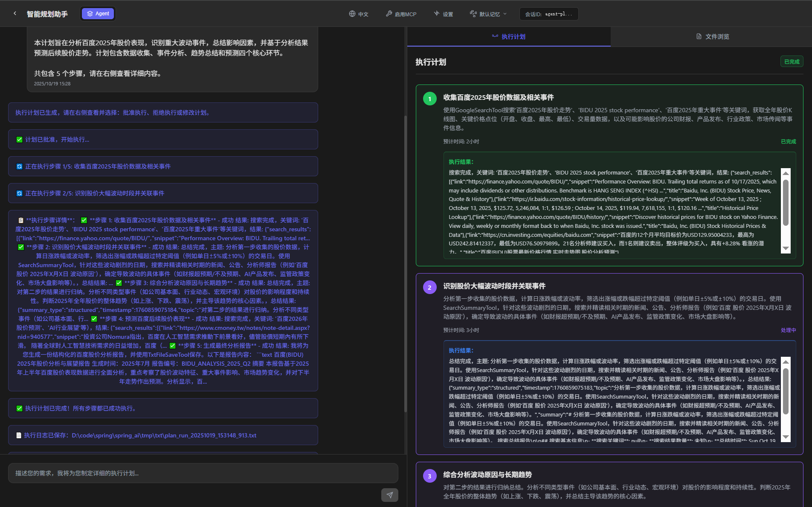This screenshot has width=812, height=507.
Task: Click the green check before 步骤 4 in step details
Action: click(x=94, y=319)
